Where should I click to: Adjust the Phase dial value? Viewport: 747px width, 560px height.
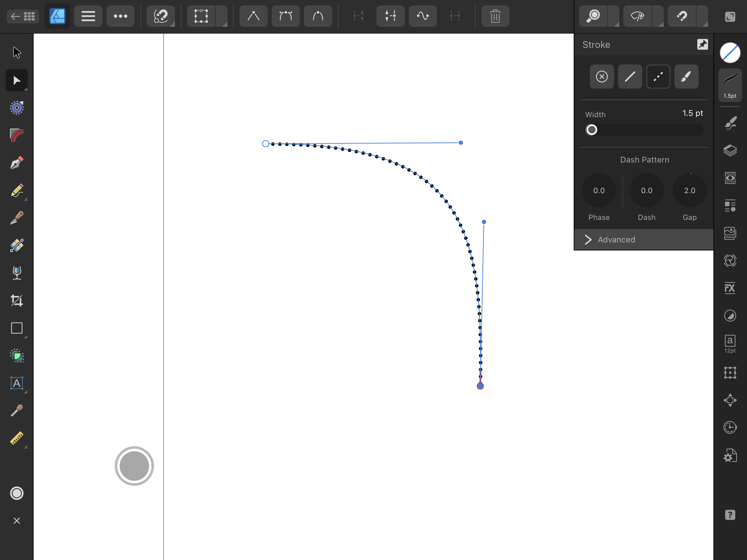pos(599,190)
